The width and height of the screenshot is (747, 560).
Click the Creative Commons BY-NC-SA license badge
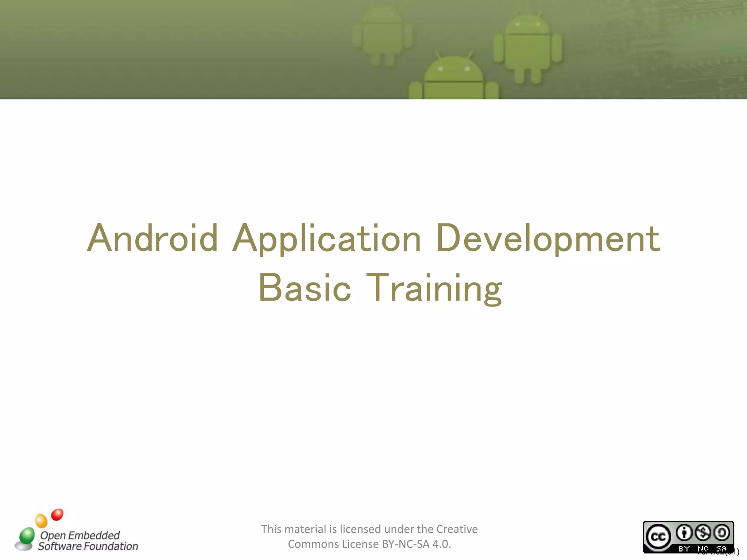coord(688,537)
